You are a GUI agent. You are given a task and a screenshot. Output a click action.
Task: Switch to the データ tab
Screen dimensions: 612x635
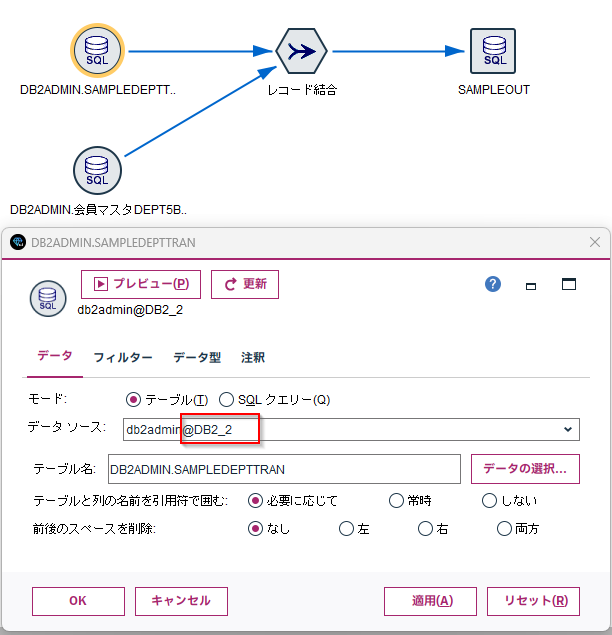point(55,356)
